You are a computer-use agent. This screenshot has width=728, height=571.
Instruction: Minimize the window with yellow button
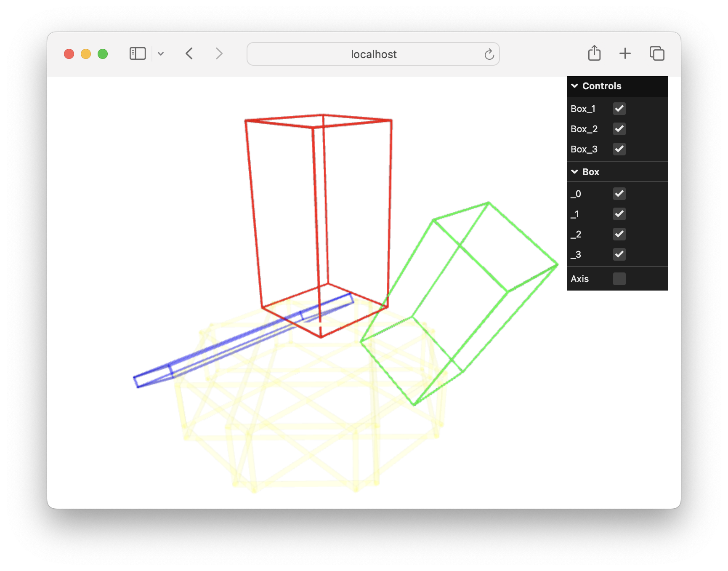click(86, 54)
